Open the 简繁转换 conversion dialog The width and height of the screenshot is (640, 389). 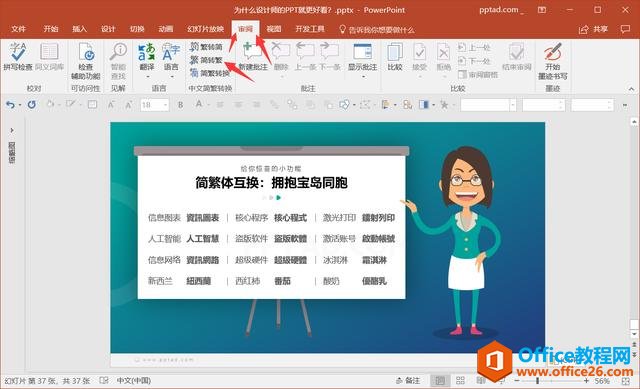[x=210, y=73]
